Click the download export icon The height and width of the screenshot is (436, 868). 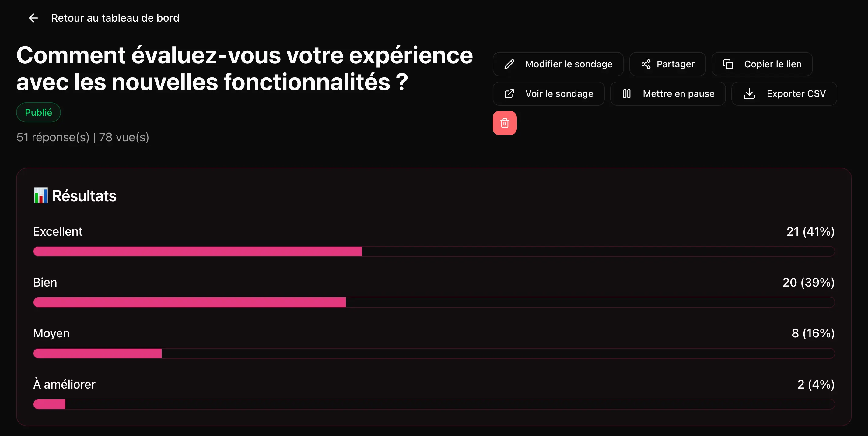click(x=749, y=94)
